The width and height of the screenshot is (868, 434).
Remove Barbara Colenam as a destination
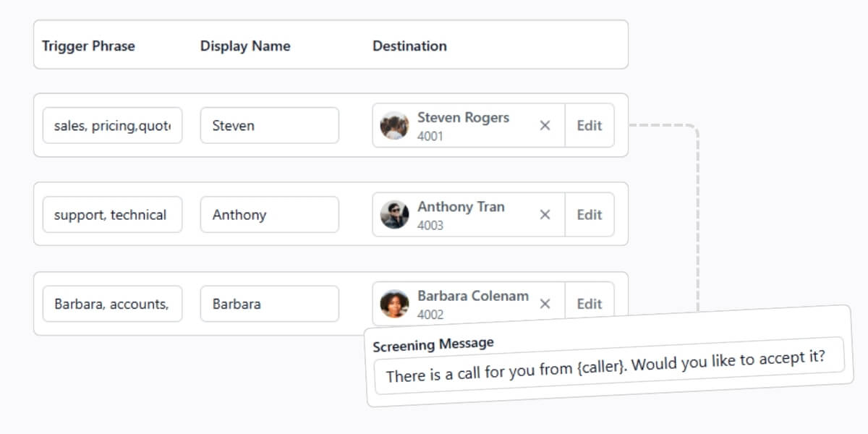coord(545,304)
